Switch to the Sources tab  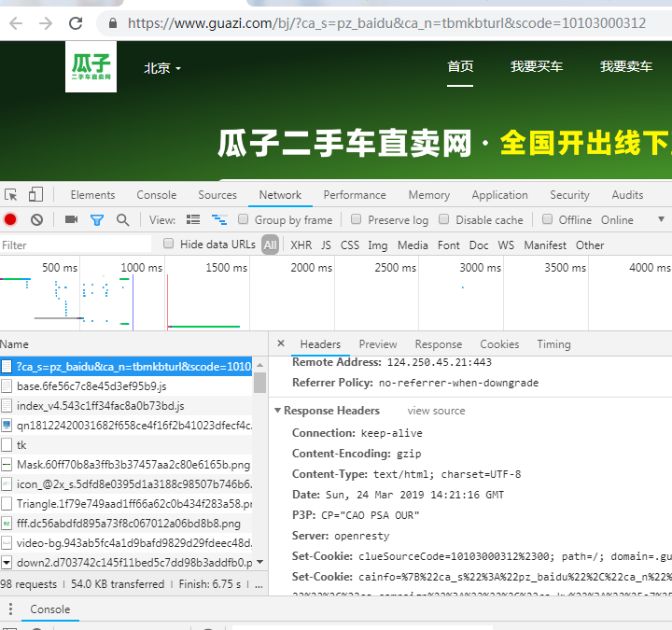pyautogui.click(x=217, y=195)
